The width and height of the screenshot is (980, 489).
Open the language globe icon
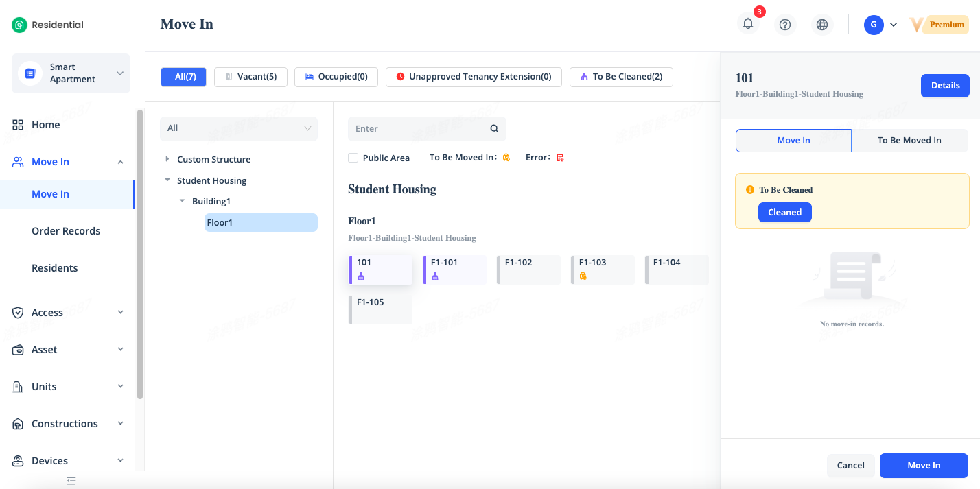point(821,25)
